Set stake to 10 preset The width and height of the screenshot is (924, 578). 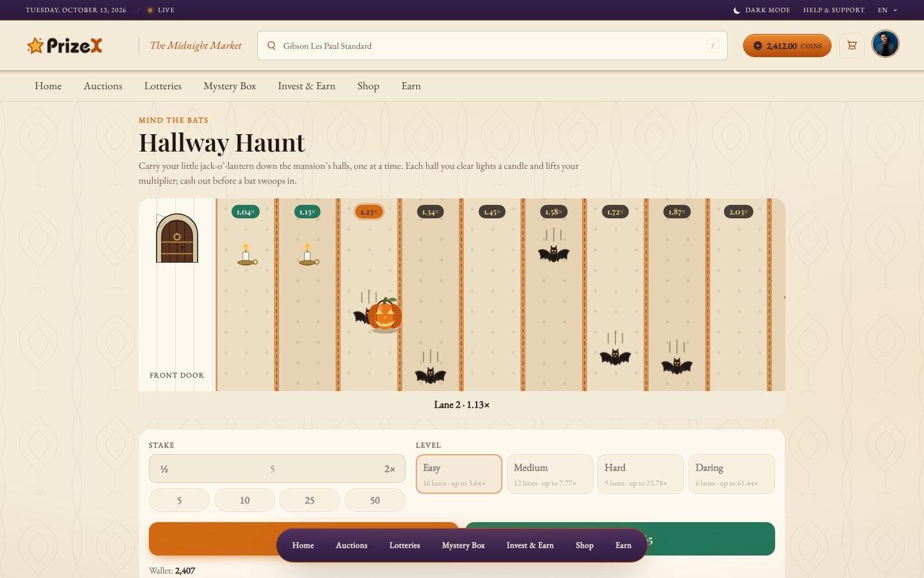pyautogui.click(x=244, y=500)
